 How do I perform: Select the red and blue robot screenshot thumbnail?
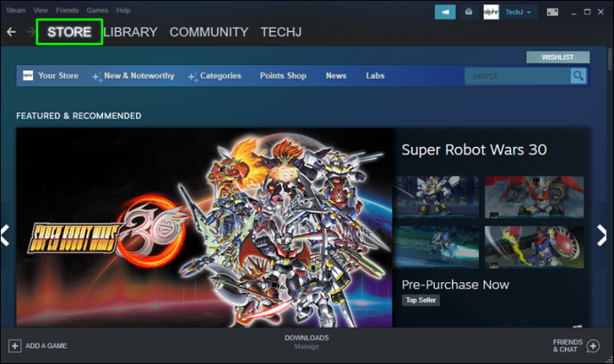tap(535, 247)
